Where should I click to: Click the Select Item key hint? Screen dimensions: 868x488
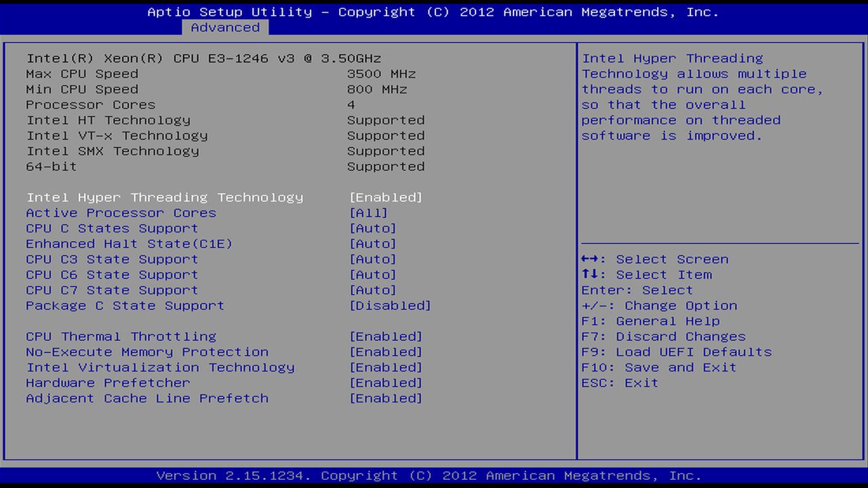(x=647, y=274)
